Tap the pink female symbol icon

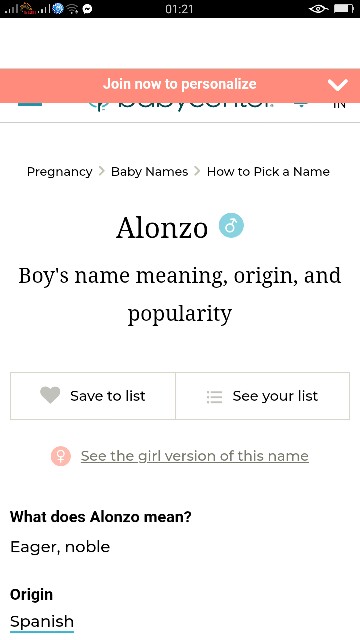[61, 456]
